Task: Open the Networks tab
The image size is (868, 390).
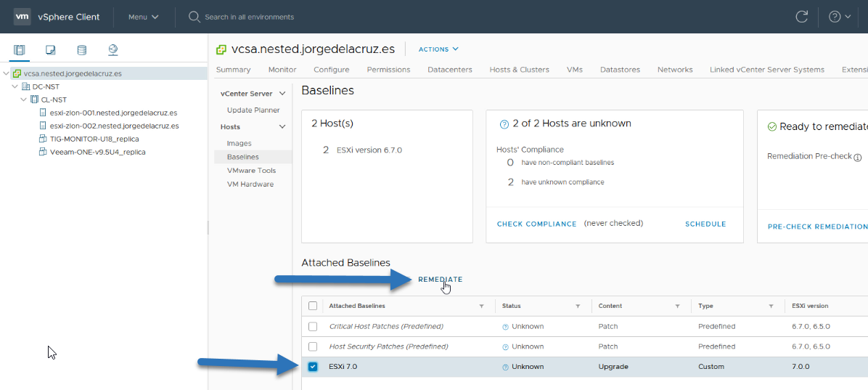Action: click(x=675, y=70)
